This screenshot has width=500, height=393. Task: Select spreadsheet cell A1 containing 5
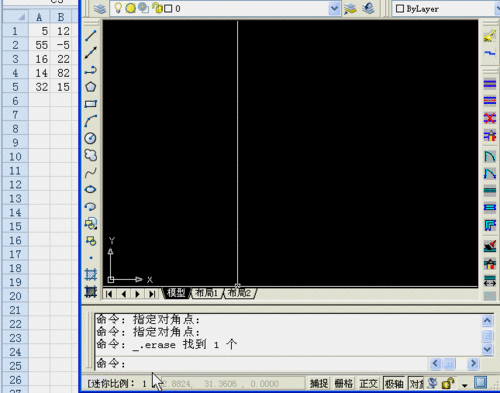pyautogui.click(x=39, y=31)
